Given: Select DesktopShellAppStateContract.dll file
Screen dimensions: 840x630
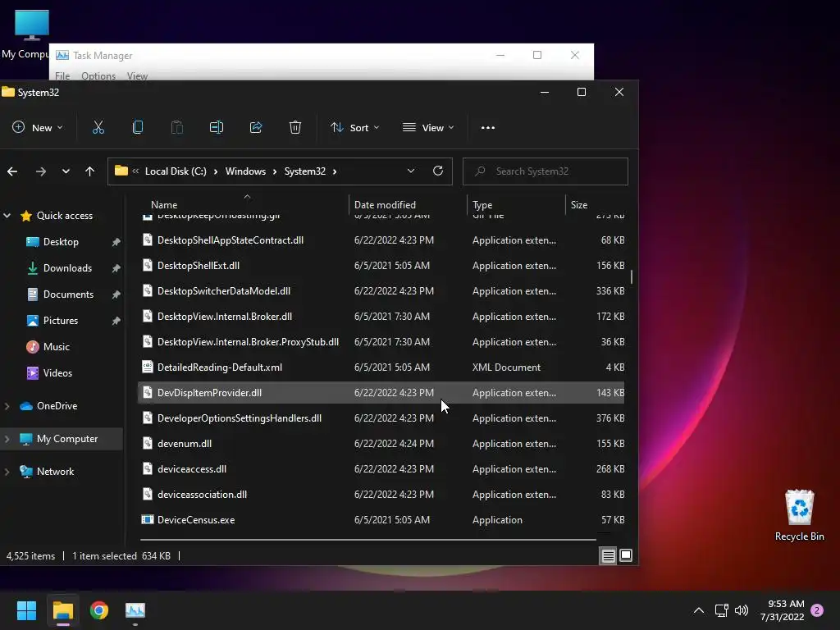Looking at the screenshot, I should coord(381,240).
